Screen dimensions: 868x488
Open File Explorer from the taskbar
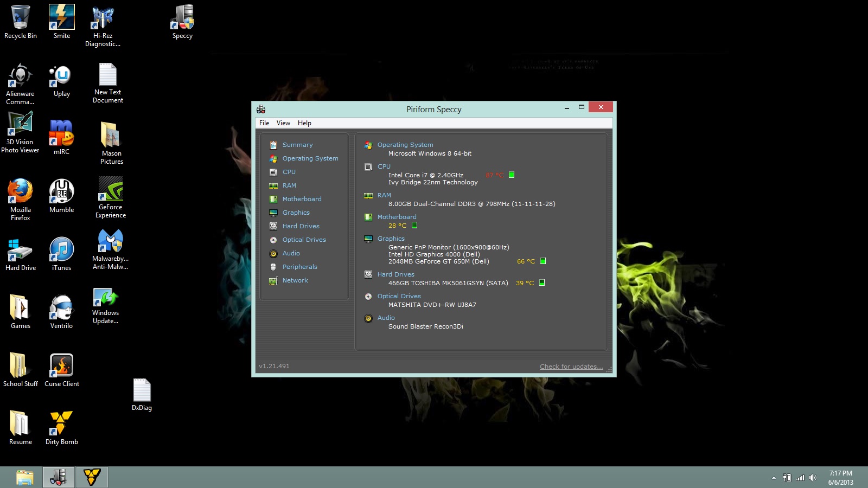(x=25, y=477)
